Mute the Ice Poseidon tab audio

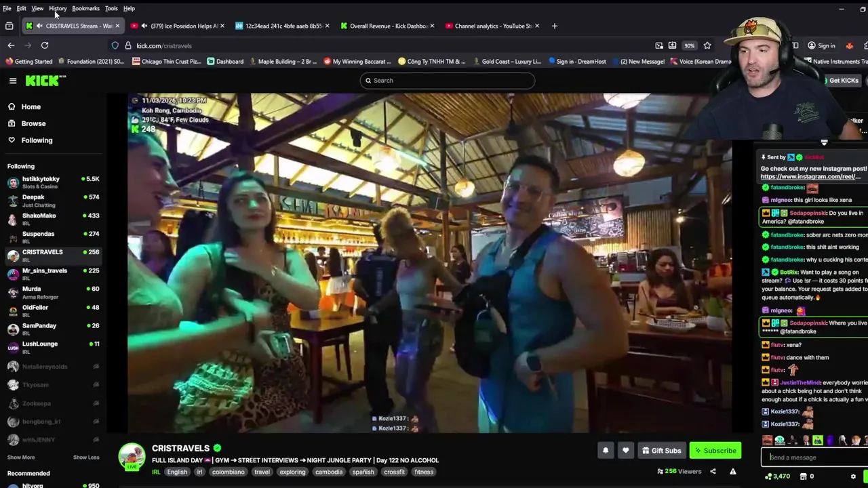coord(144,26)
